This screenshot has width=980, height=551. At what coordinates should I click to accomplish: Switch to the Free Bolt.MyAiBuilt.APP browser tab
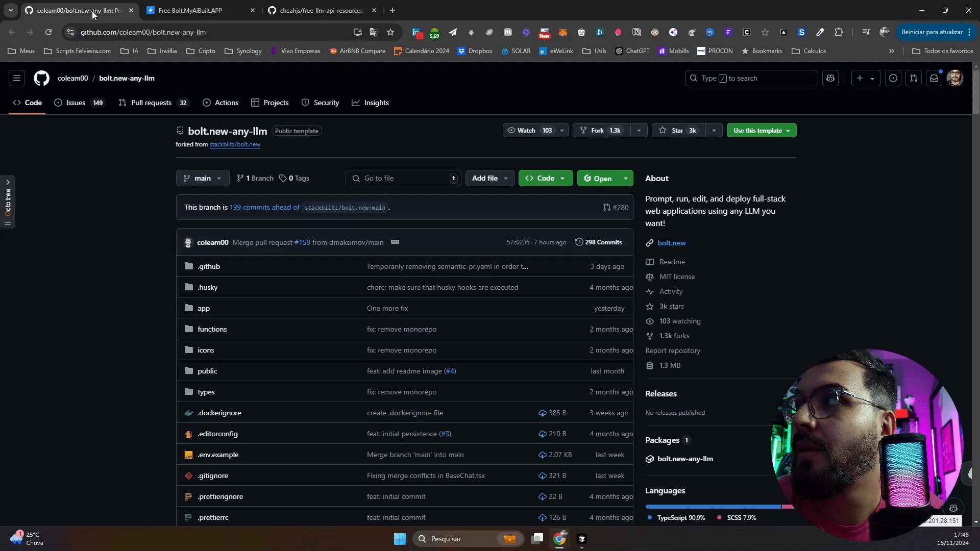pos(201,10)
